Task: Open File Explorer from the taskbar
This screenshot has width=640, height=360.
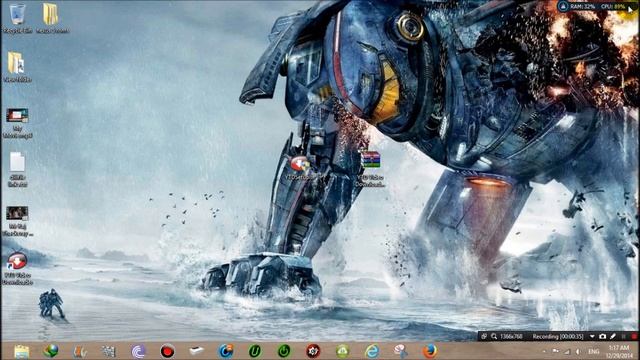Action: pyautogui.click(x=21, y=351)
